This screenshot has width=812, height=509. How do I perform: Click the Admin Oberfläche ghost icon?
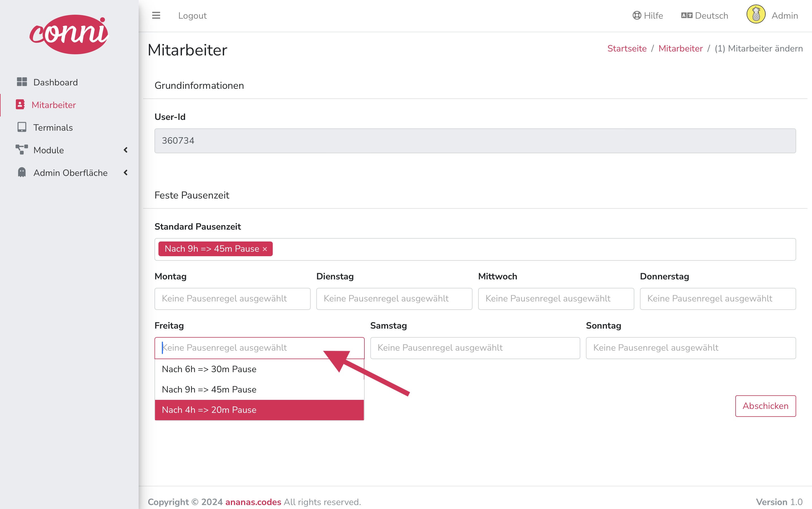click(22, 172)
